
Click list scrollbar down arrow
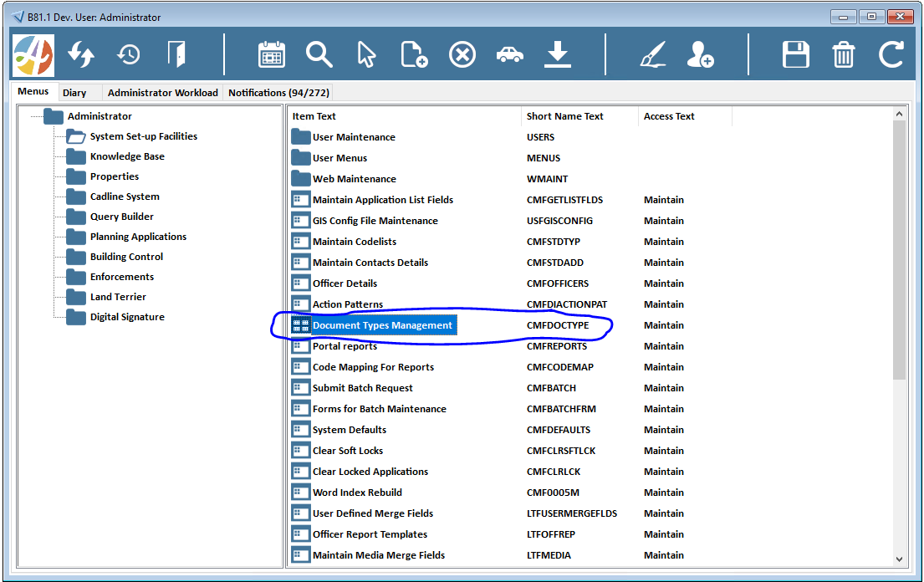point(899,559)
